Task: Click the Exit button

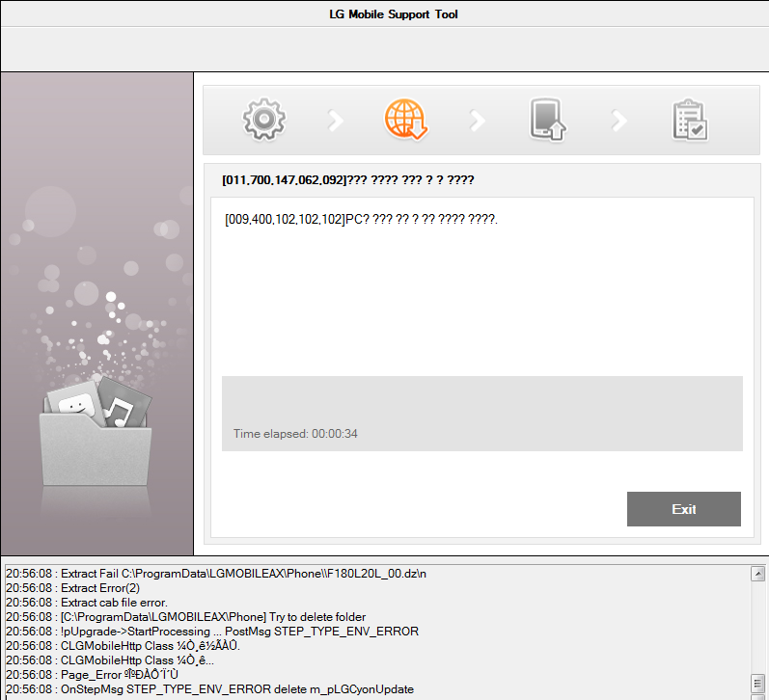Action: click(x=684, y=509)
